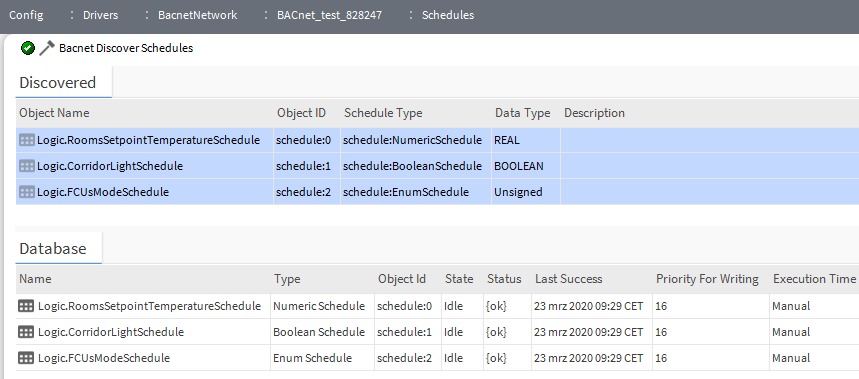This screenshot has height=379, width=859.
Task: Sort Discovered list by Schedule Type column
Action: click(383, 113)
